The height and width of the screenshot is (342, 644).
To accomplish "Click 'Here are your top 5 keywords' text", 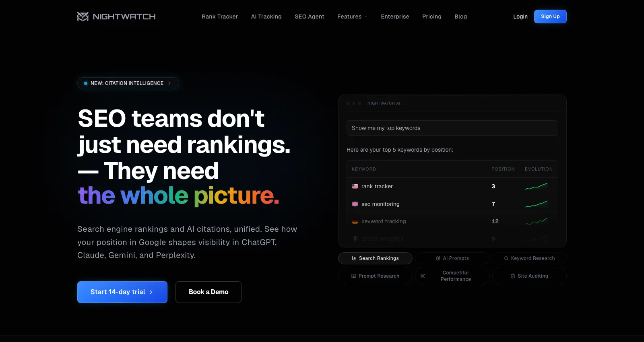I will (x=400, y=150).
